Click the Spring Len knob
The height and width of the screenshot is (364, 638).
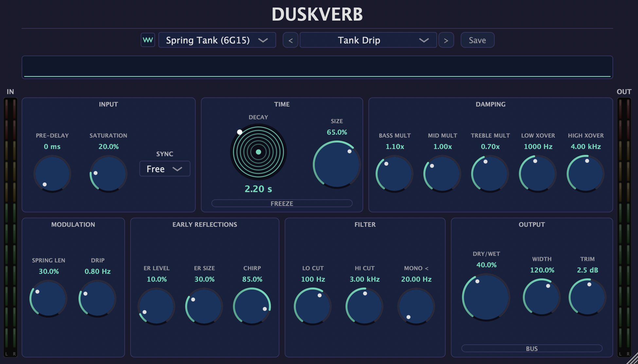(48, 299)
